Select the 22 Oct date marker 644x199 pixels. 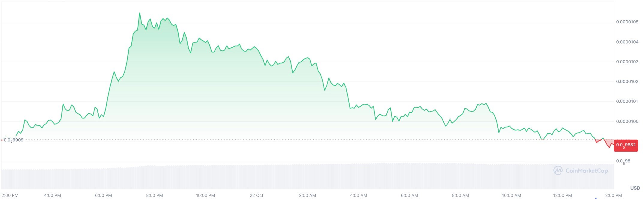256,195
